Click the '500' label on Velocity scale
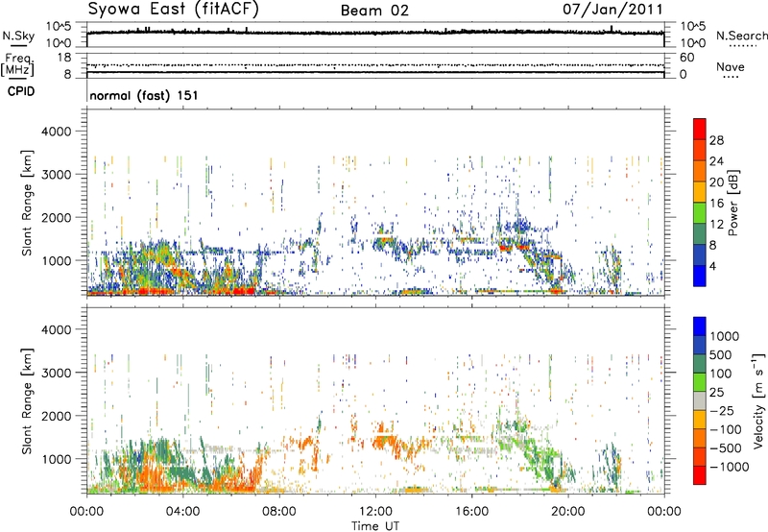768x532 pixels. pos(721,355)
